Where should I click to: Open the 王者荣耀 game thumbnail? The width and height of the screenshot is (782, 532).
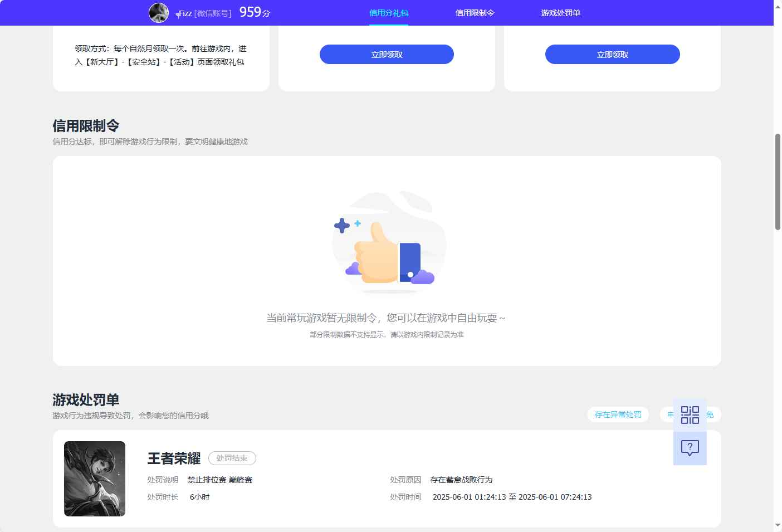(x=94, y=479)
